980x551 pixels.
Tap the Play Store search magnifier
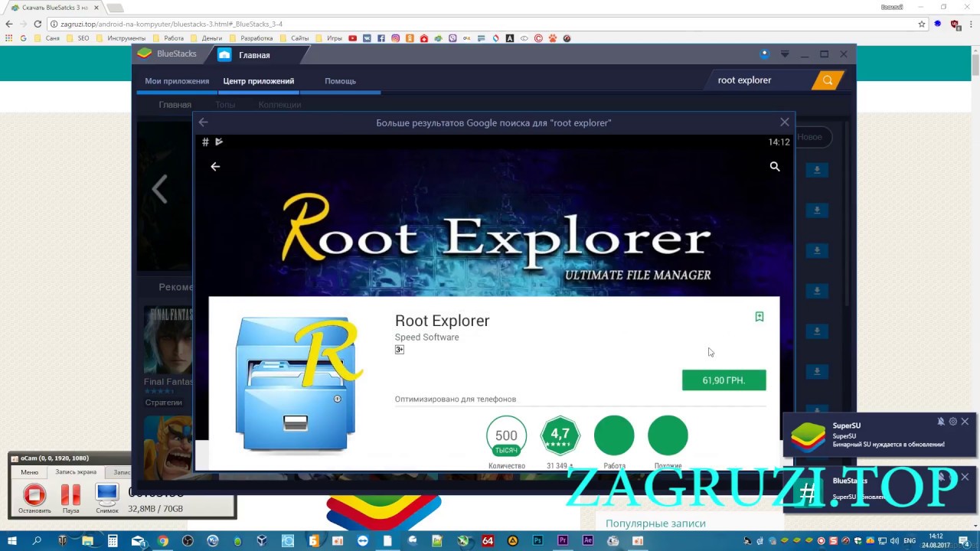tap(775, 167)
